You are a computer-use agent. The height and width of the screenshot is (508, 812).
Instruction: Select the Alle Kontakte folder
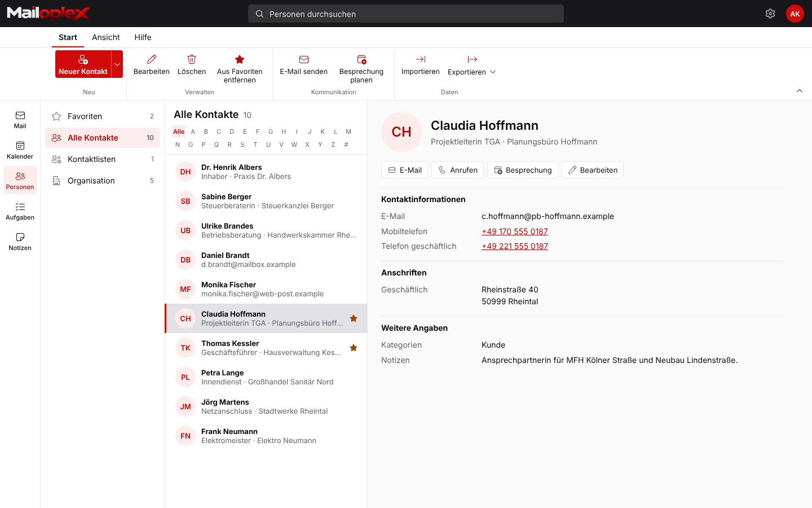[103, 138]
